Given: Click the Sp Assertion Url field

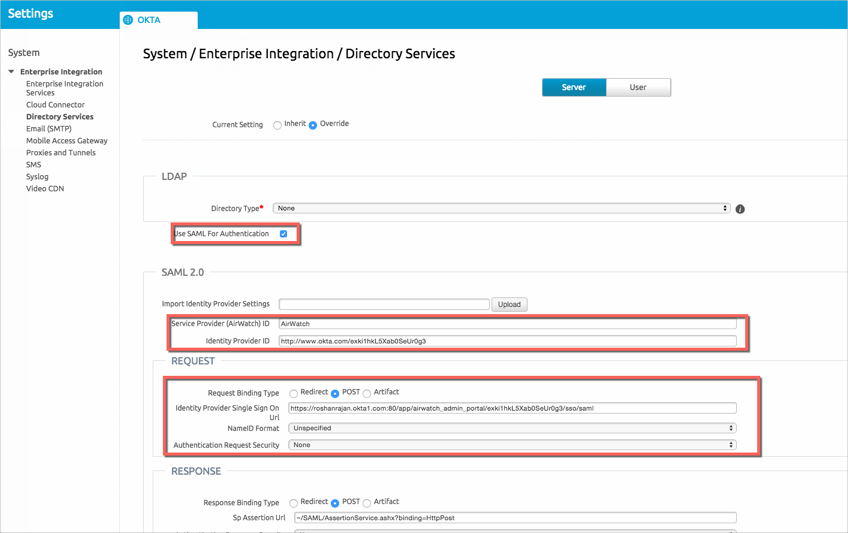Looking at the screenshot, I should coord(514,518).
